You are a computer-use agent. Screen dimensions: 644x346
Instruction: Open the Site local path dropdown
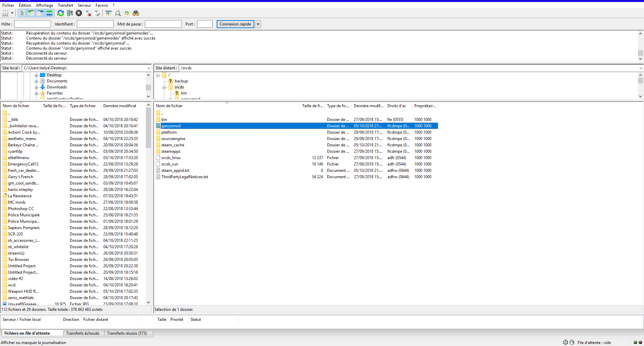coord(149,68)
